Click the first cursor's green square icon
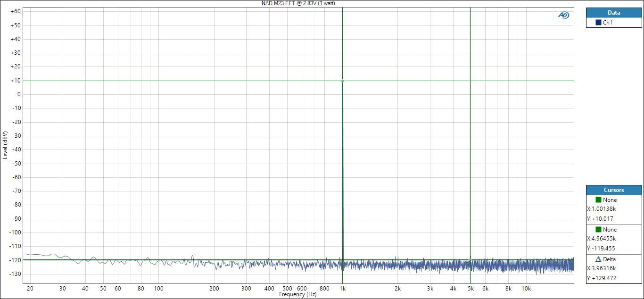This screenshot has height=299, width=644. (x=598, y=200)
